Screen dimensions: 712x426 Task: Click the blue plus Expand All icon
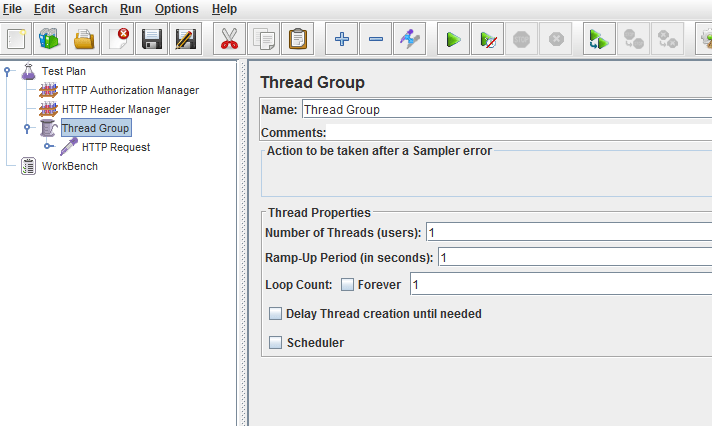[342, 40]
